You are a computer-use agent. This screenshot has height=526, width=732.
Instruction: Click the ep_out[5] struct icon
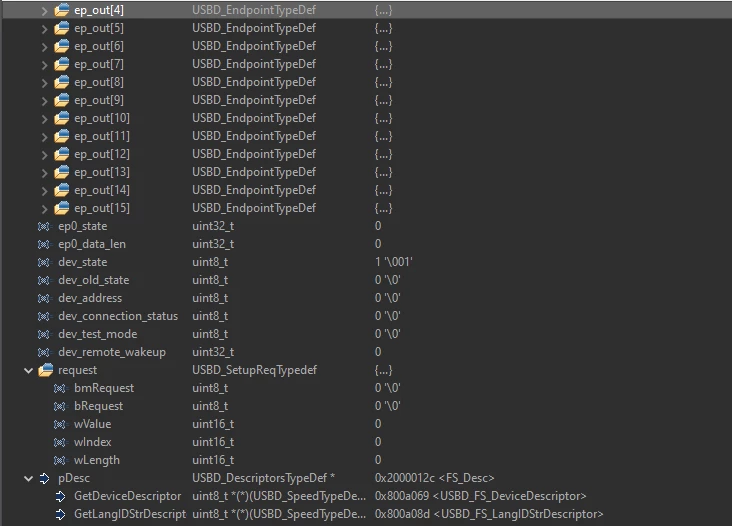62,28
